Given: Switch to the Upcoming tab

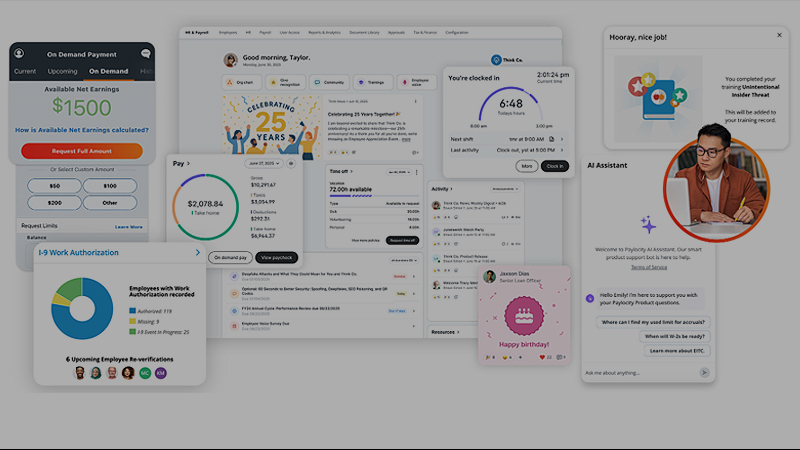Looking at the screenshot, I should (x=62, y=72).
